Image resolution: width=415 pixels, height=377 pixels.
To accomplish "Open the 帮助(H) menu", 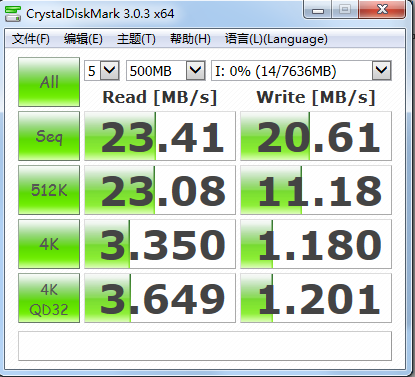I will coord(190,39).
